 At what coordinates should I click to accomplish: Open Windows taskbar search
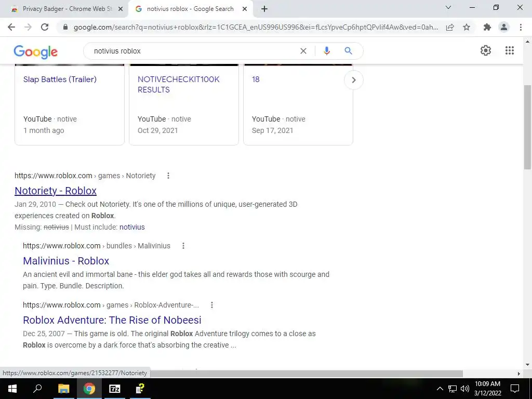click(37, 389)
